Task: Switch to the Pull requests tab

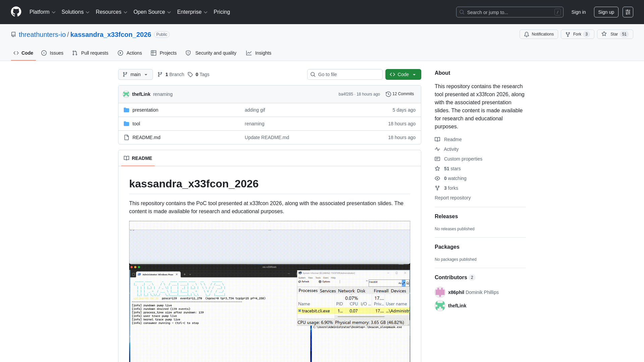Action: (90, 53)
